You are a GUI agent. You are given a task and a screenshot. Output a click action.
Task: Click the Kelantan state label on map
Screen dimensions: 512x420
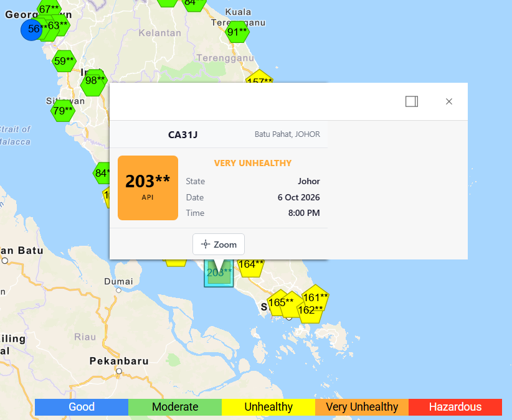[160, 33]
